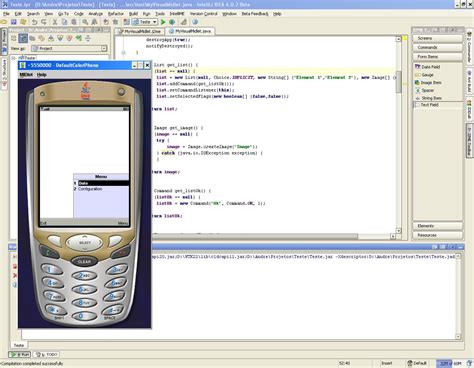Click the Help globe icon in toolbar
This screenshot has height=368, width=474.
pos(195,22)
